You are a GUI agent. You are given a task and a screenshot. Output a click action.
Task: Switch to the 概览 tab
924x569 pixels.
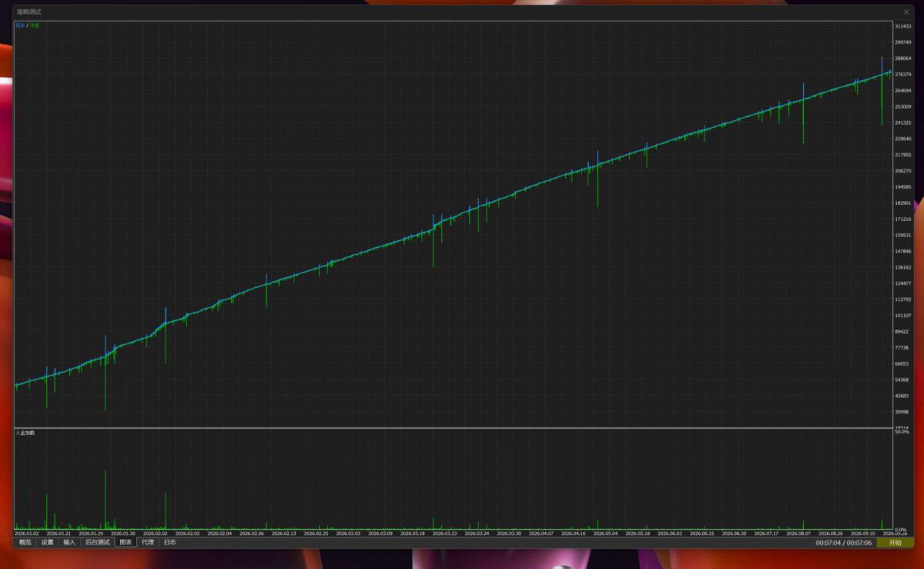tap(25, 542)
